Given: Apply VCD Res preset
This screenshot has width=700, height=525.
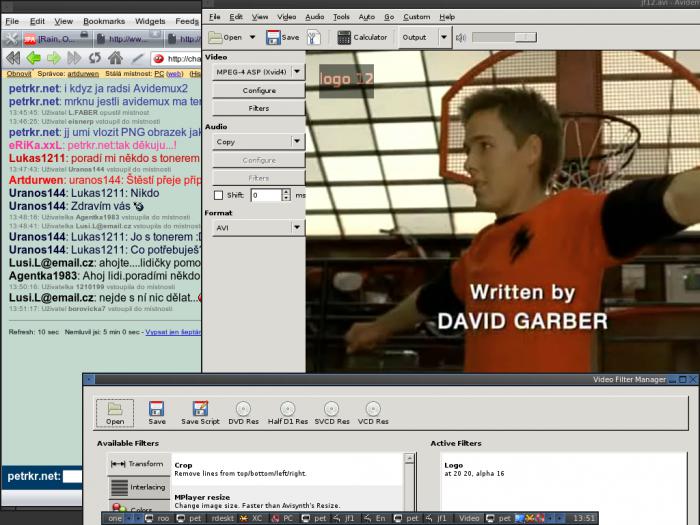Looking at the screenshot, I should coord(373,413).
